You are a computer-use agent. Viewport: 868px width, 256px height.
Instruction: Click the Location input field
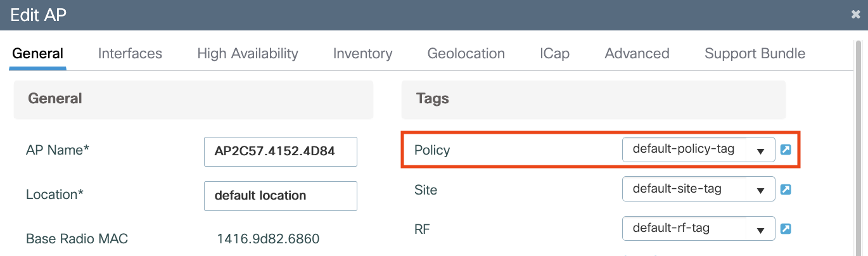(280, 196)
